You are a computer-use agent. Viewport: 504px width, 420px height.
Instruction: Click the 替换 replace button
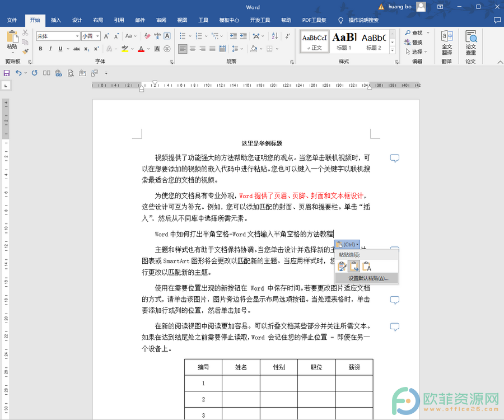414,42
